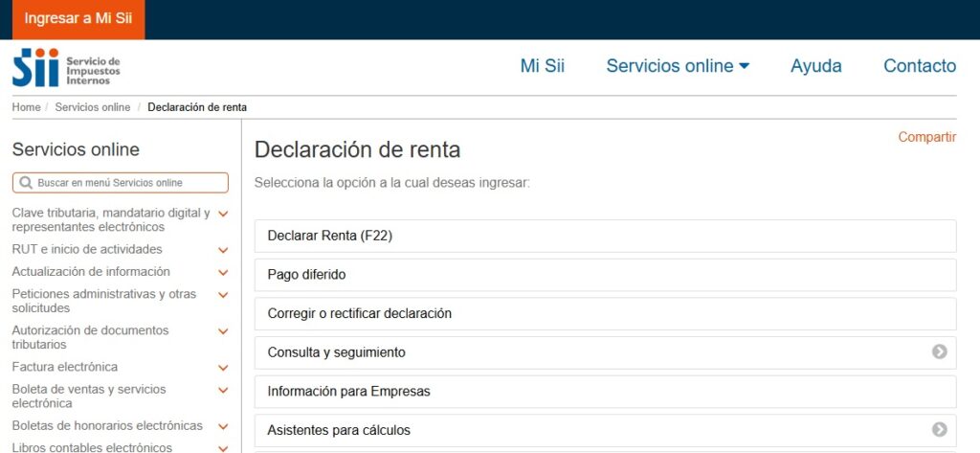Expand RUT e inicio de actividades
Screen dimensions: 980x453
(x=223, y=250)
